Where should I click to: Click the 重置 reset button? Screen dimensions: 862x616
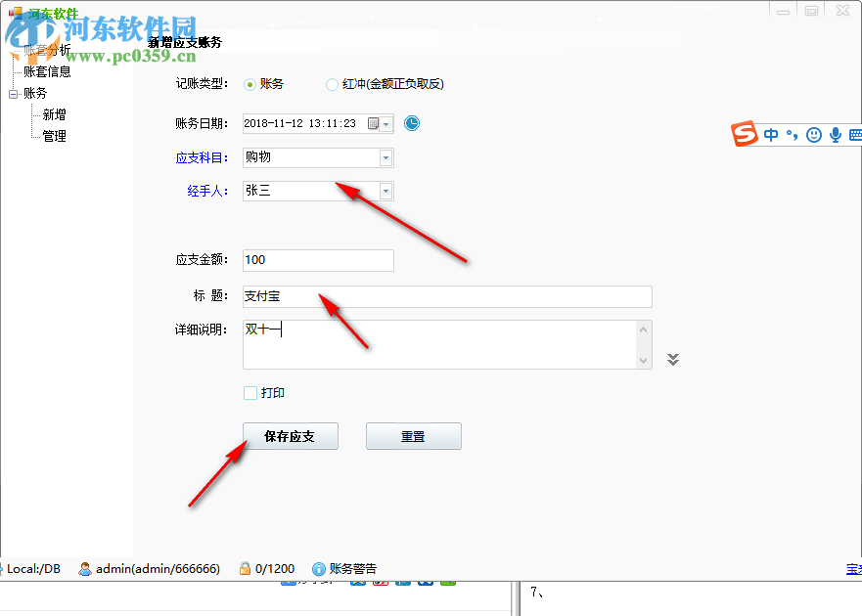point(413,435)
